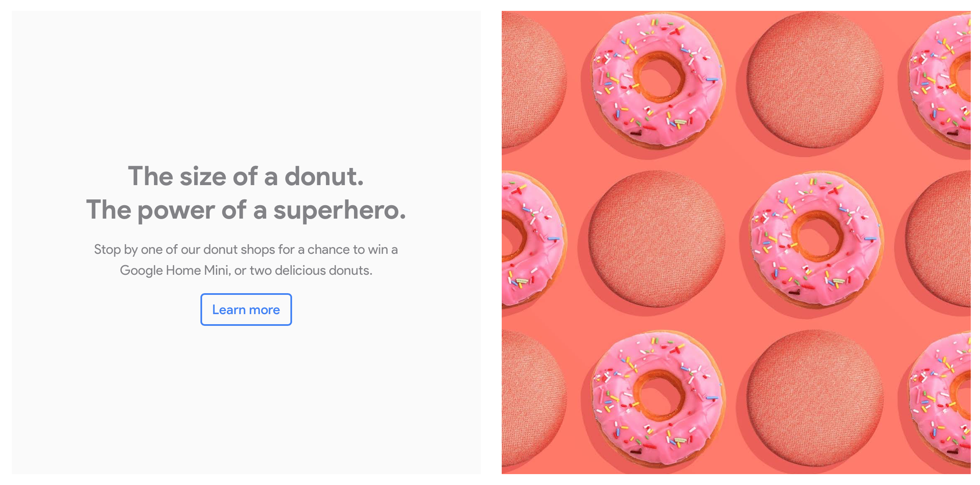The width and height of the screenshot is (980, 485).
Task: Click the cropped Home Mini at the image's top-left edge
Action: point(534,80)
